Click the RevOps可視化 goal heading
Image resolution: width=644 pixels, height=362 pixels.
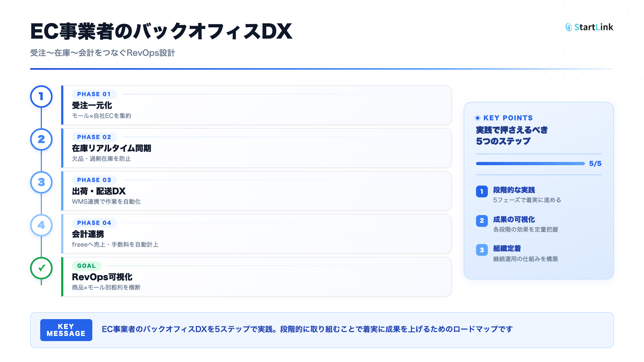pyautogui.click(x=102, y=277)
